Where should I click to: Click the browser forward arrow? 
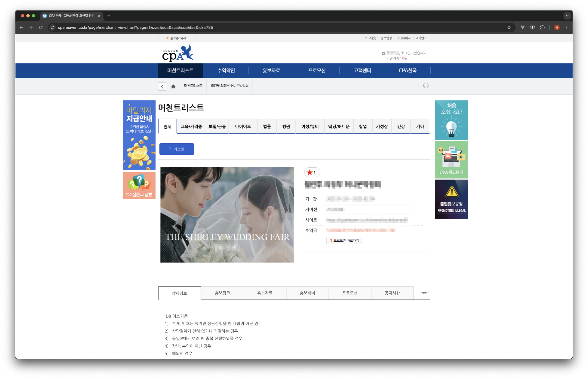[x=31, y=27]
